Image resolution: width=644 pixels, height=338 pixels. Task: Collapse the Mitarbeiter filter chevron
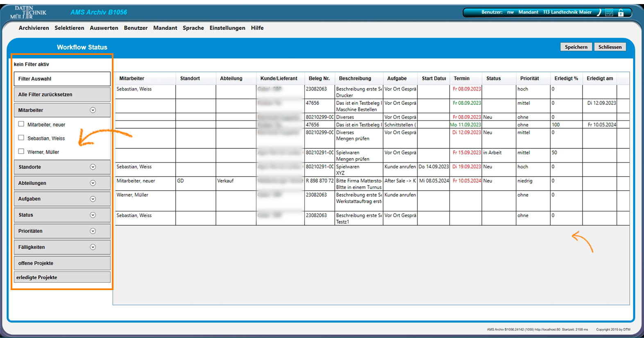tap(93, 110)
